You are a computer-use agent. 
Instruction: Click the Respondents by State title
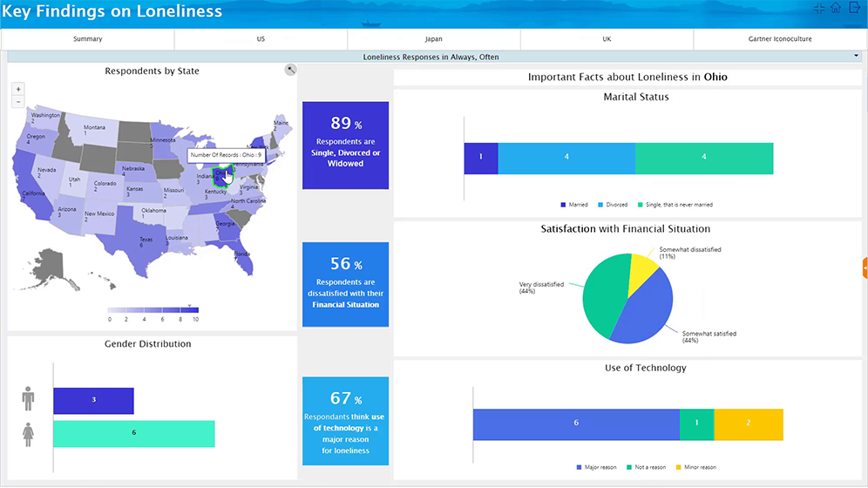point(152,71)
